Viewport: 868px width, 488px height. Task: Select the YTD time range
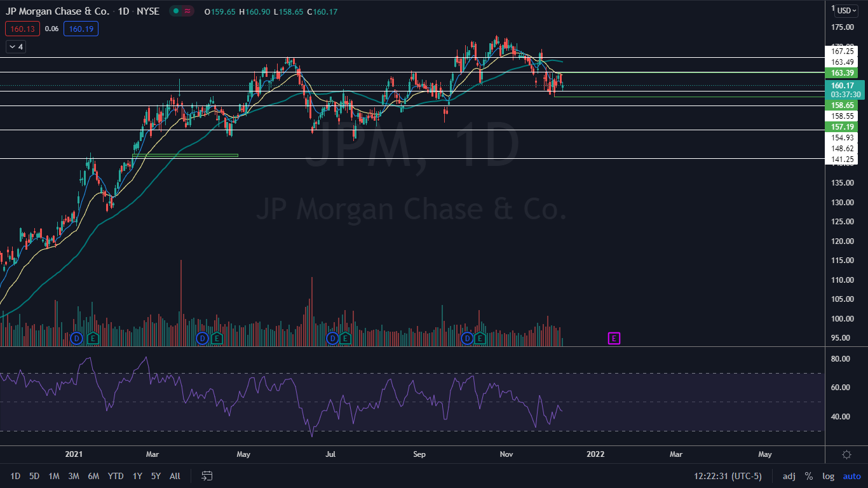click(116, 476)
